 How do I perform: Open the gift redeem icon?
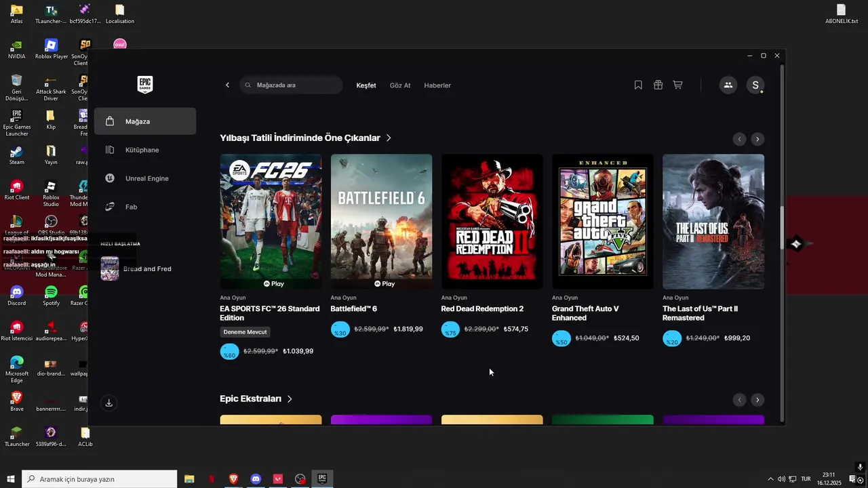658,85
